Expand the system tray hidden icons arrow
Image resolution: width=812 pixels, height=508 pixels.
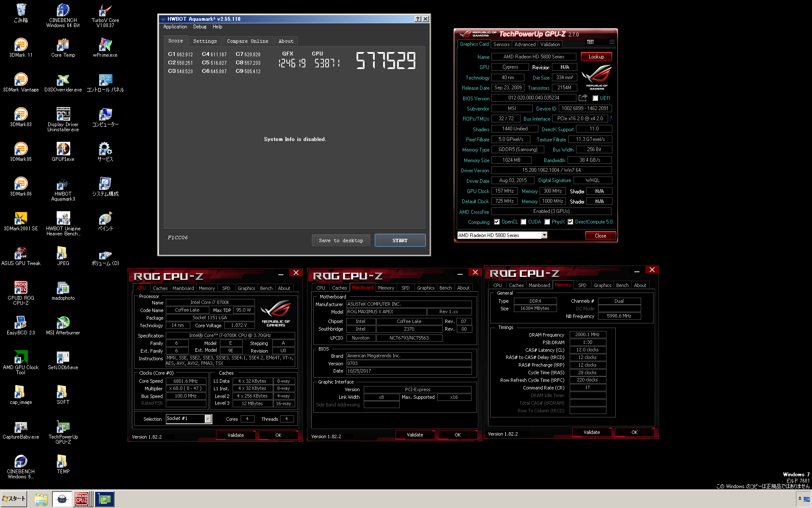pos(800,499)
